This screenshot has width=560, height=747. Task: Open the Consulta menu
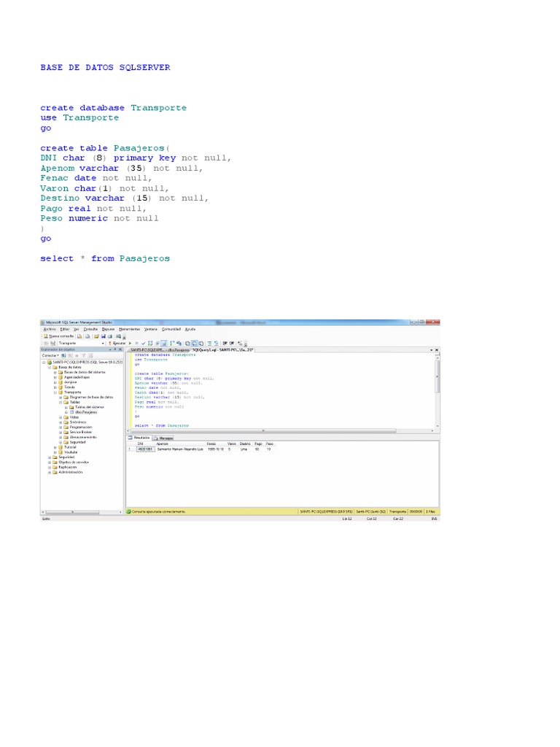tap(90, 329)
